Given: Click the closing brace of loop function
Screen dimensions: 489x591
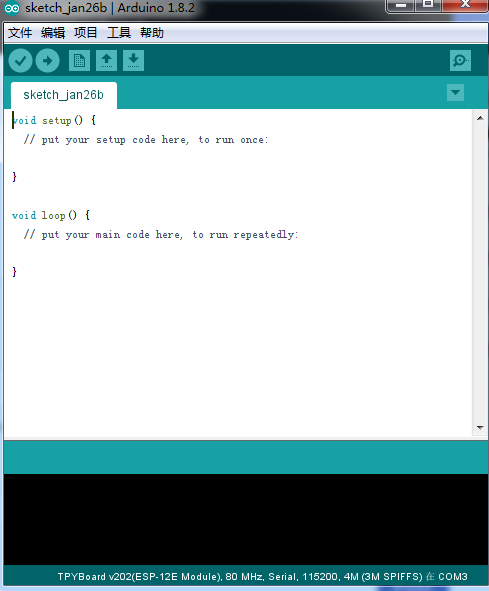Looking at the screenshot, I should 15,272.
